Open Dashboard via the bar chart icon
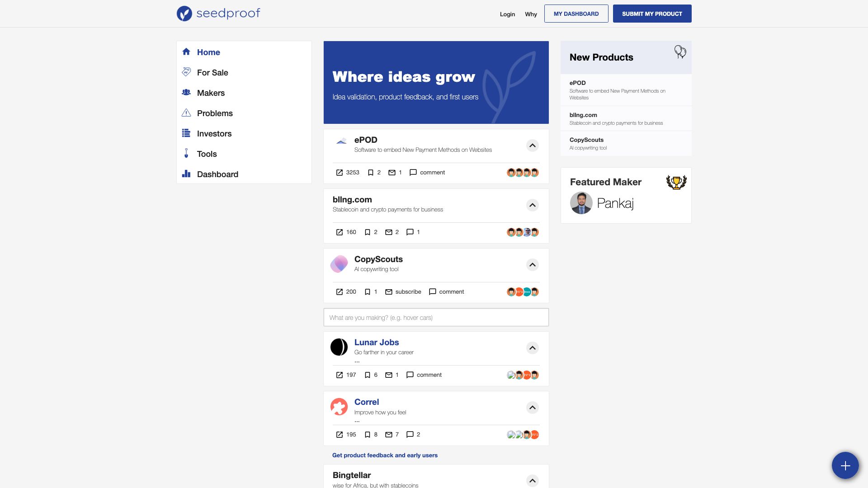Viewport: 868px width, 488px height. pos(186,174)
